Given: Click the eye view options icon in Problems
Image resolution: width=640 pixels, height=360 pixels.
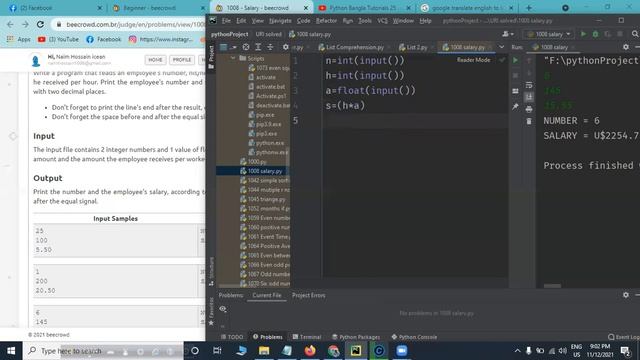Looking at the screenshot, I should pyautogui.click(x=223, y=309).
